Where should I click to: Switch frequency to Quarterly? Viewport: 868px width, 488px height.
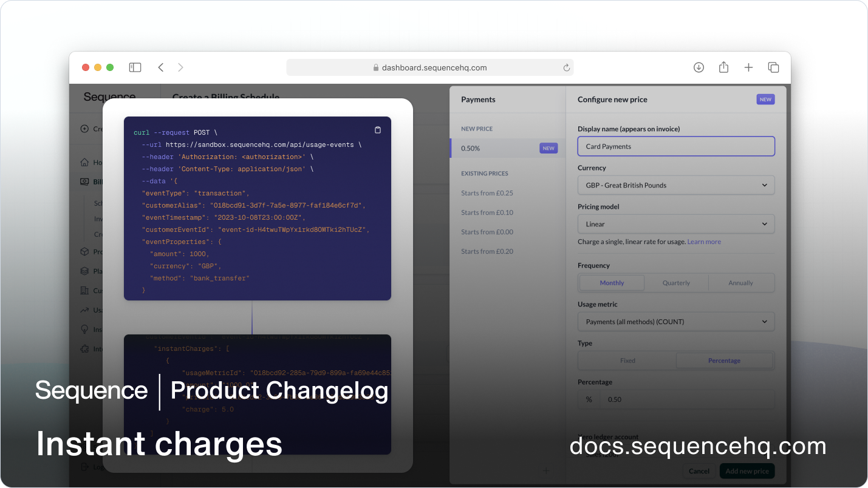coord(676,282)
